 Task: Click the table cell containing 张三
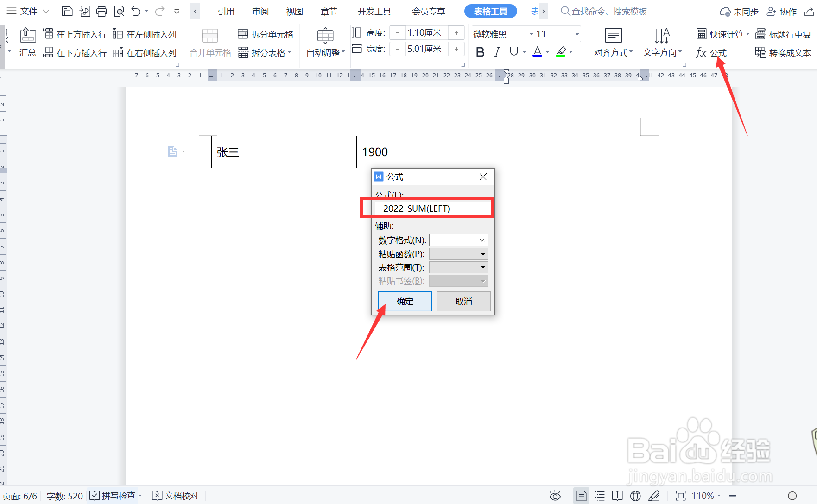click(284, 152)
